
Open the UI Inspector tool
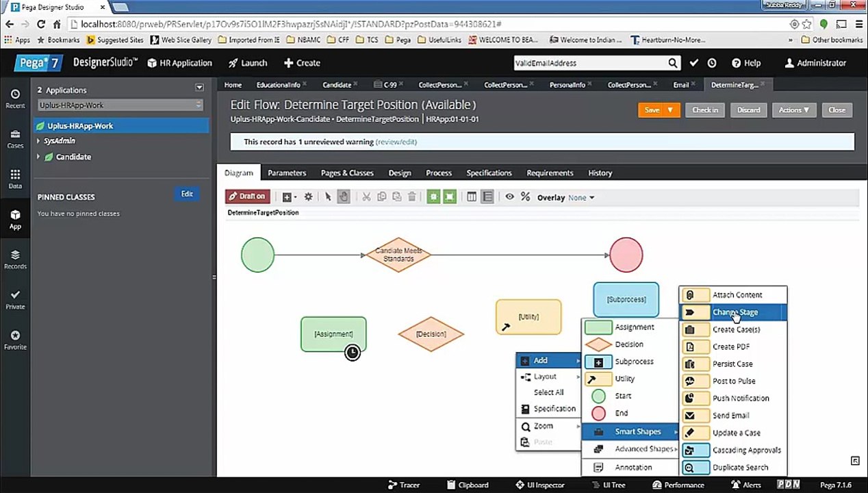coord(540,485)
